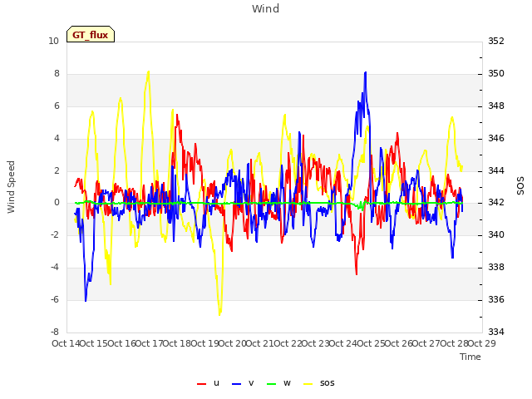Image resolution: width=532 pixels, height=399 pixels.
Task: Click the 346 value on right axis
Action: click(x=496, y=139)
